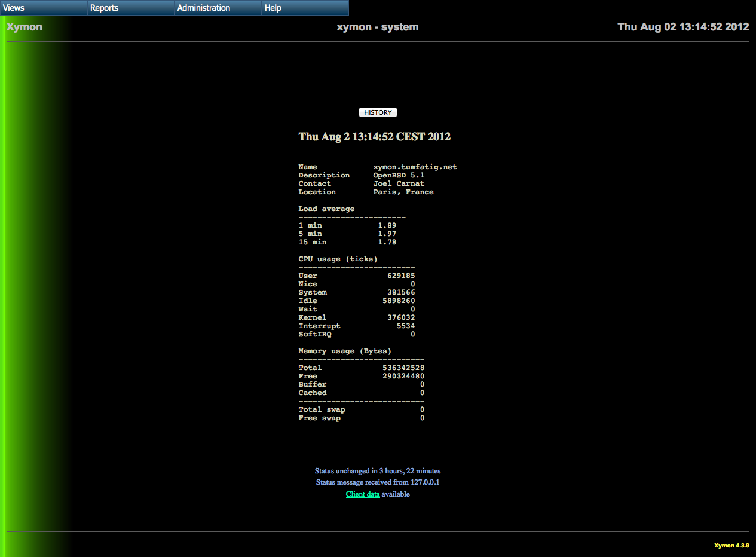Click 'Status message received from 127.0.0.1'
The image size is (756, 557).
coord(378,482)
